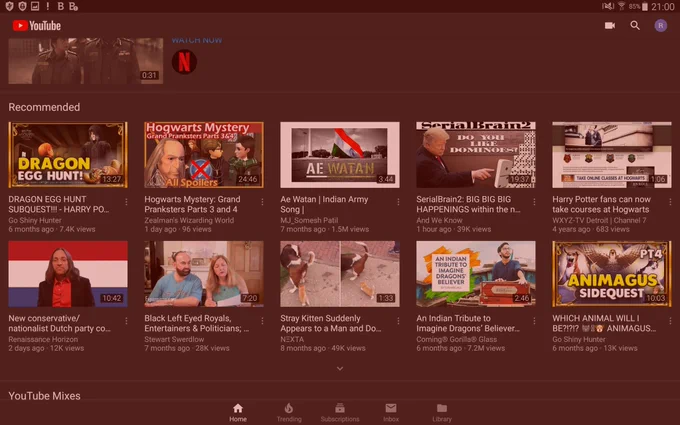680x425 pixels.
Task: Open options for Imagine Dragons tribute video
Action: point(534,321)
